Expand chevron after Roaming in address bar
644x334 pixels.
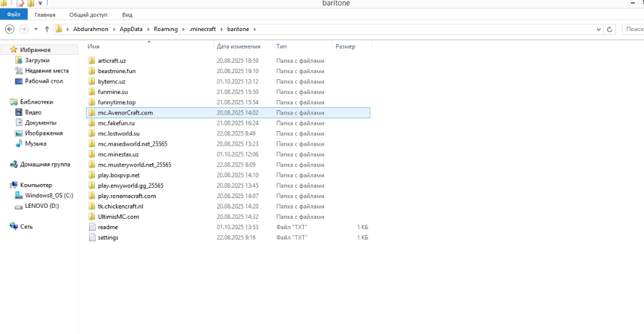[x=183, y=29]
